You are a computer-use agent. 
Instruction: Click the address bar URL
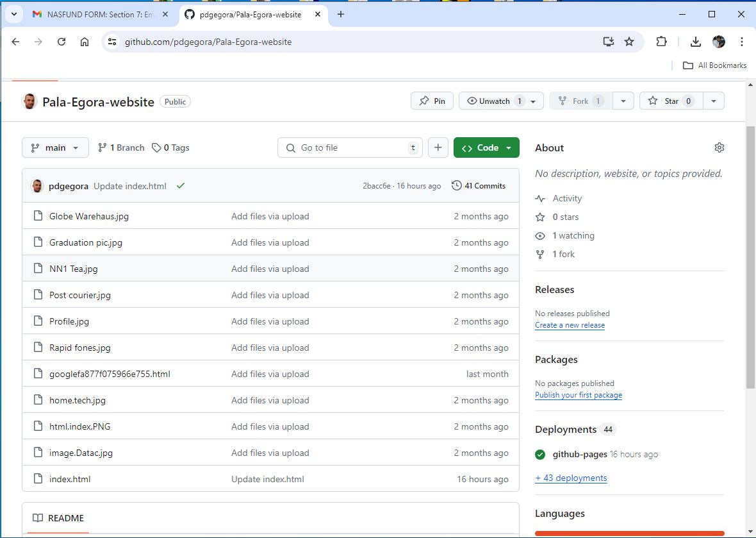[x=208, y=42]
